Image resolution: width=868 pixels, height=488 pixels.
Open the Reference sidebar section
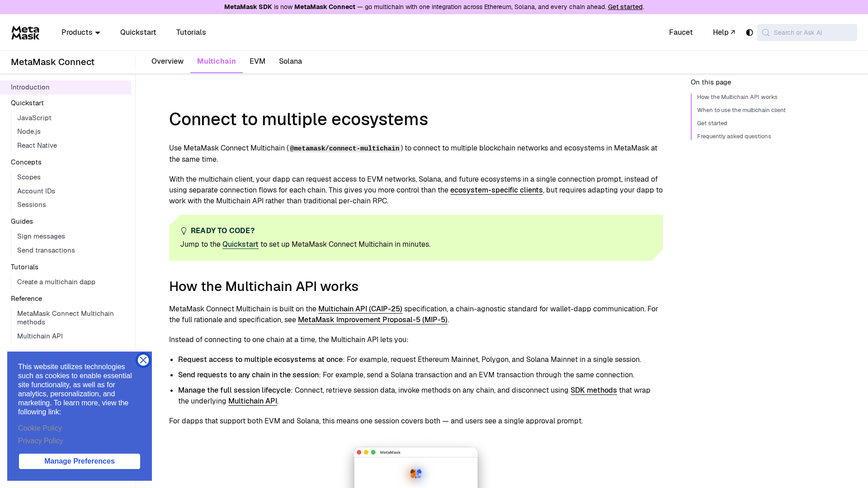[x=26, y=299]
